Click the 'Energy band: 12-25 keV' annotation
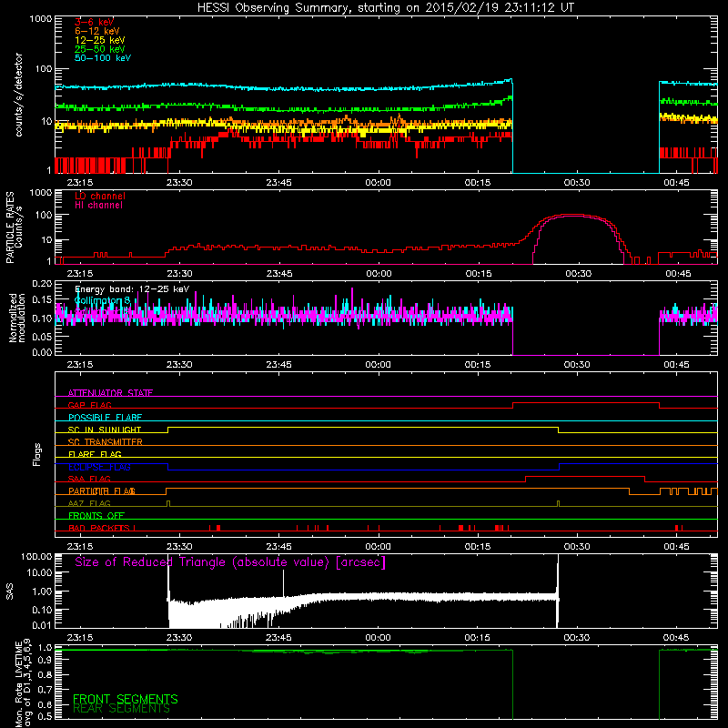728x728 pixels. coord(132,289)
